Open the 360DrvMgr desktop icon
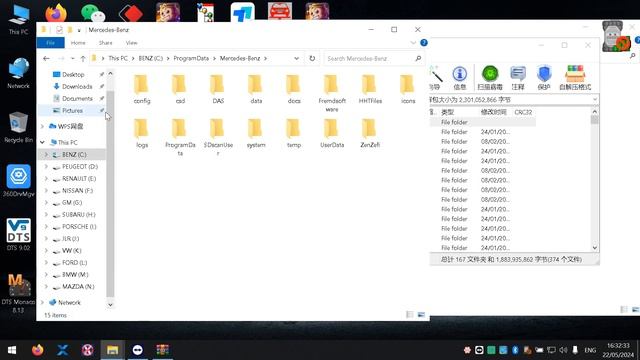The image size is (640, 360). point(18,181)
